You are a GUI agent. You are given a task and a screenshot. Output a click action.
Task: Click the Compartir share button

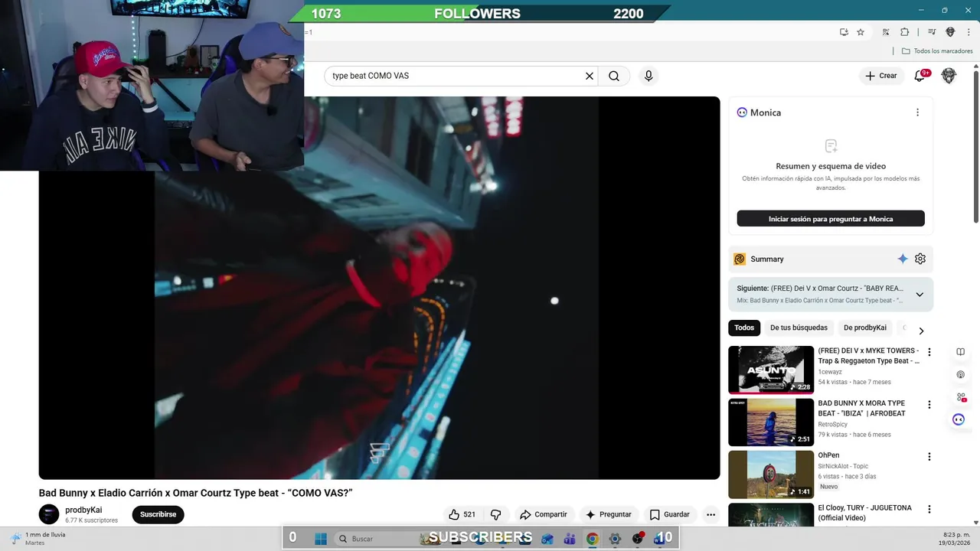tap(543, 514)
